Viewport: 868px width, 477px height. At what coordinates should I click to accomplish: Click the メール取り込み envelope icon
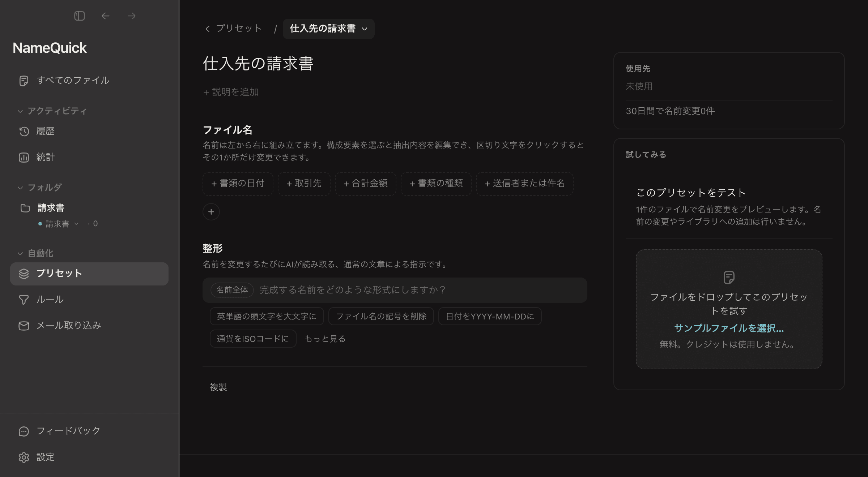pos(24,326)
